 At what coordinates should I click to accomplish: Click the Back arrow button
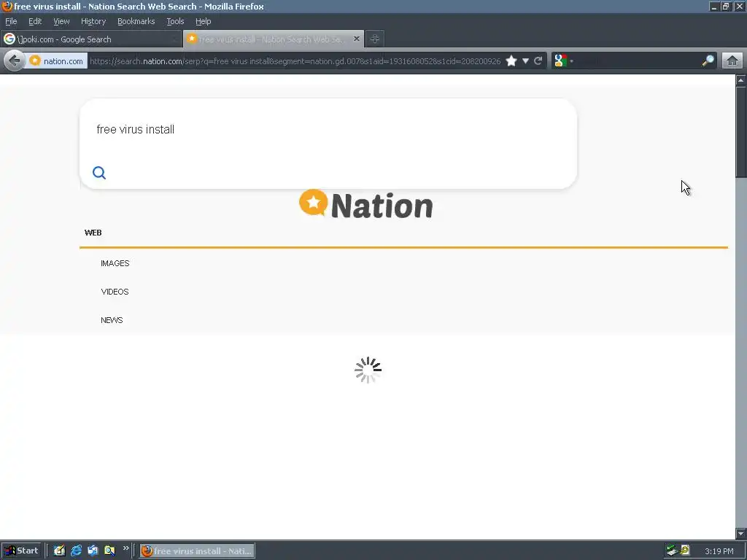click(x=15, y=61)
